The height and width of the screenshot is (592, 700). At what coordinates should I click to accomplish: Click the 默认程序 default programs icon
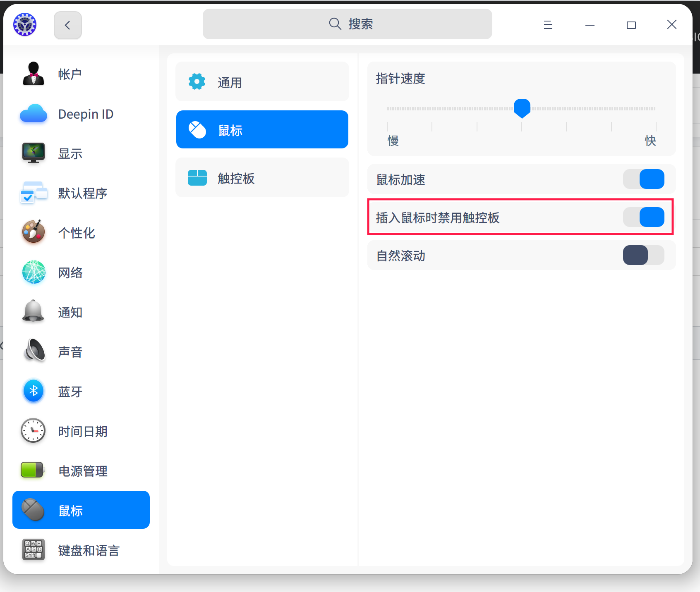click(33, 193)
